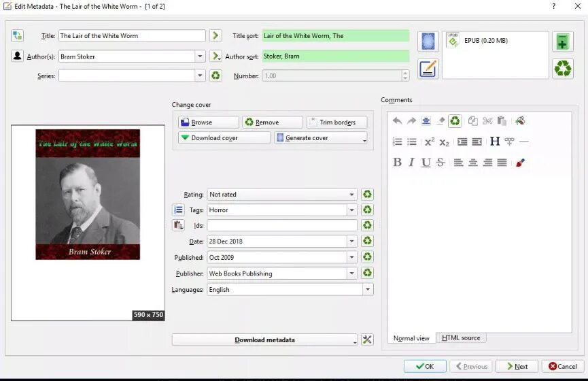Open the Tags dropdown arrow

[x=351, y=210]
